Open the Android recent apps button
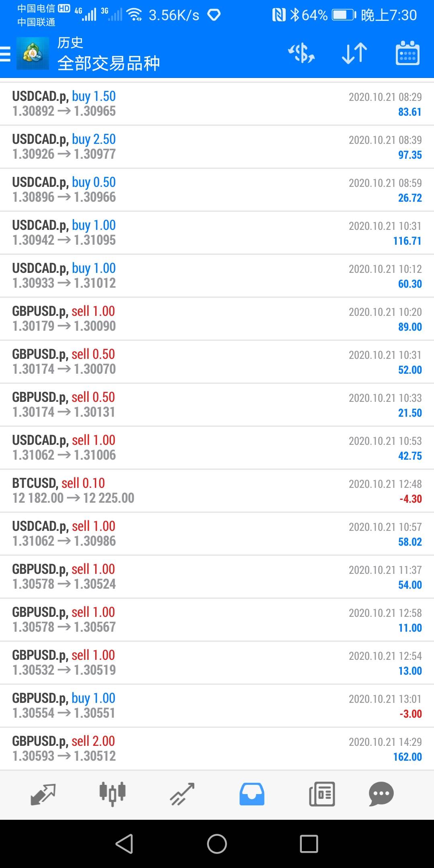 tap(309, 843)
